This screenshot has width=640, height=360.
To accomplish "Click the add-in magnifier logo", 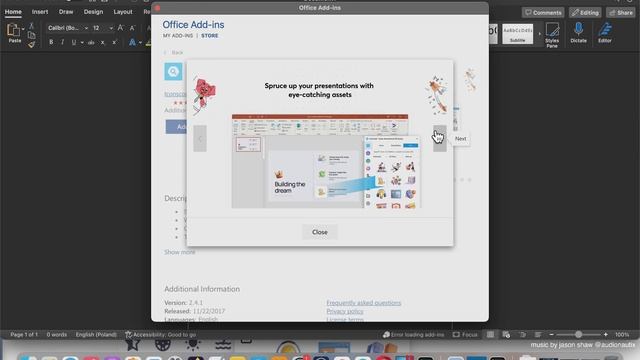I will (173, 71).
